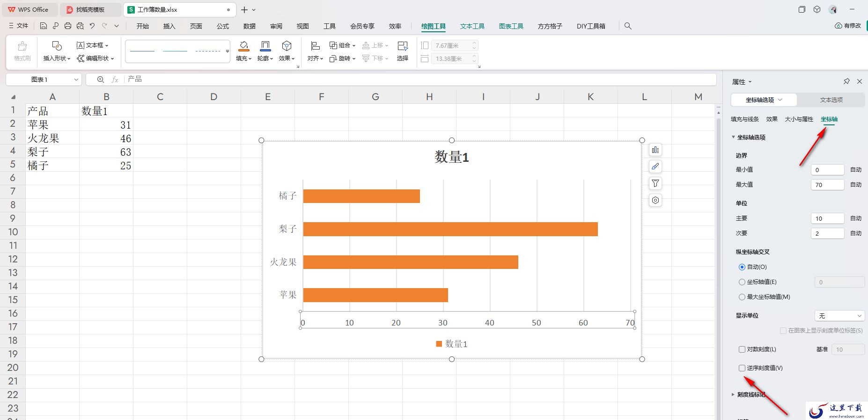This screenshot has height=420, width=868.
Task: Select the dashed line style preset
Action: point(207,51)
